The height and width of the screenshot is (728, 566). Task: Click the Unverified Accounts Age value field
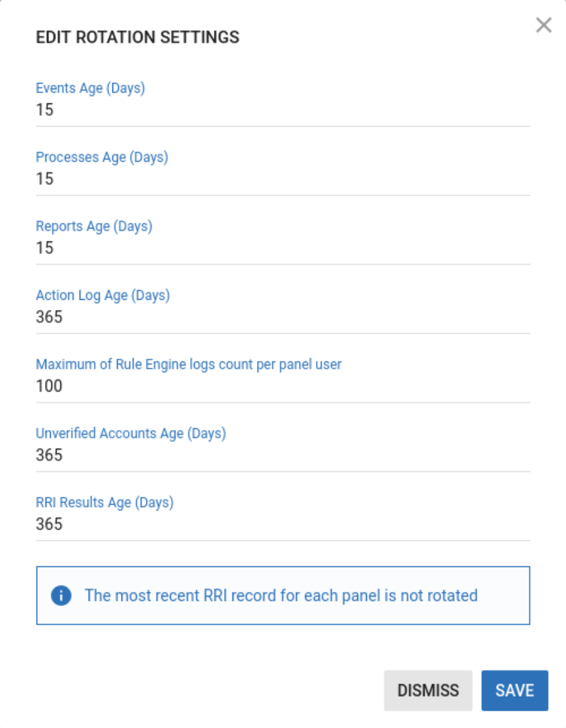[283, 455]
